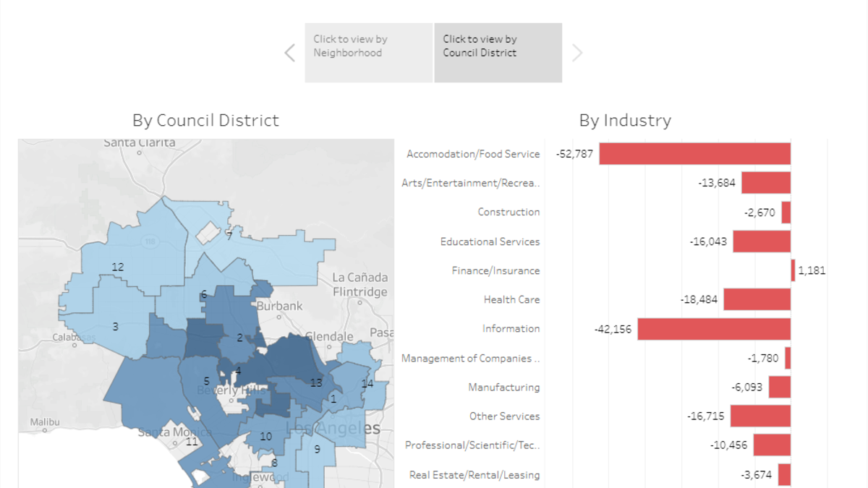Image resolution: width=868 pixels, height=488 pixels.
Task: Click the next arrow beside the Council District tab
Action: click(x=576, y=53)
